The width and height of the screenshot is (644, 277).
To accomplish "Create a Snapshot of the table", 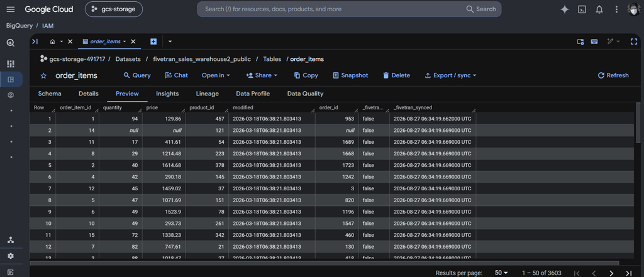I will click(x=350, y=75).
